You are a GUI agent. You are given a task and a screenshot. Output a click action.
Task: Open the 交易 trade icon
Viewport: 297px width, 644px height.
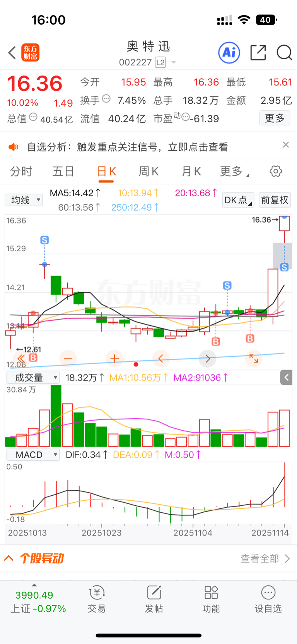(x=97, y=599)
